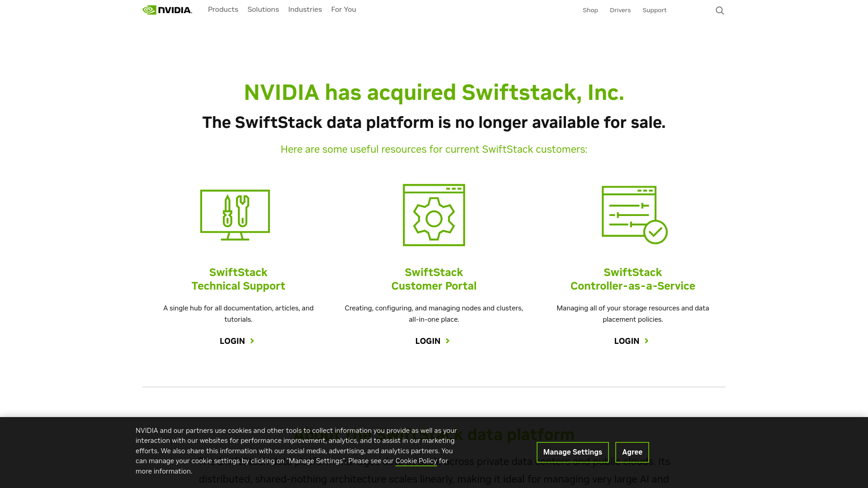This screenshot has height=488, width=868.
Task: Open the search magnifier icon
Action: pyautogui.click(x=720, y=10)
